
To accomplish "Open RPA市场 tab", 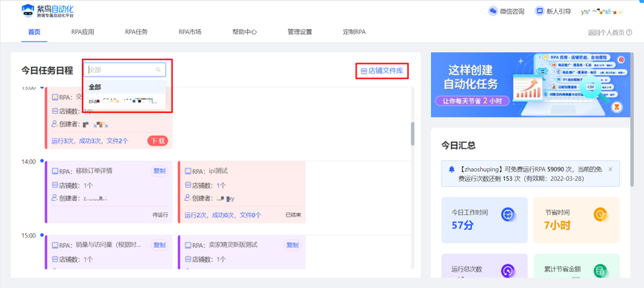I will coord(190,32).
